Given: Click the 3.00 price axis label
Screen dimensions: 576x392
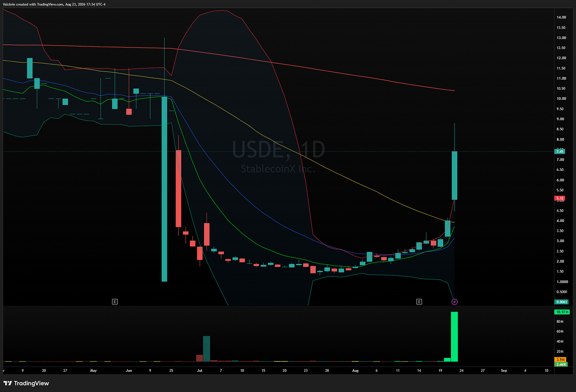Looking at the screenshot, I should (561, 241).
